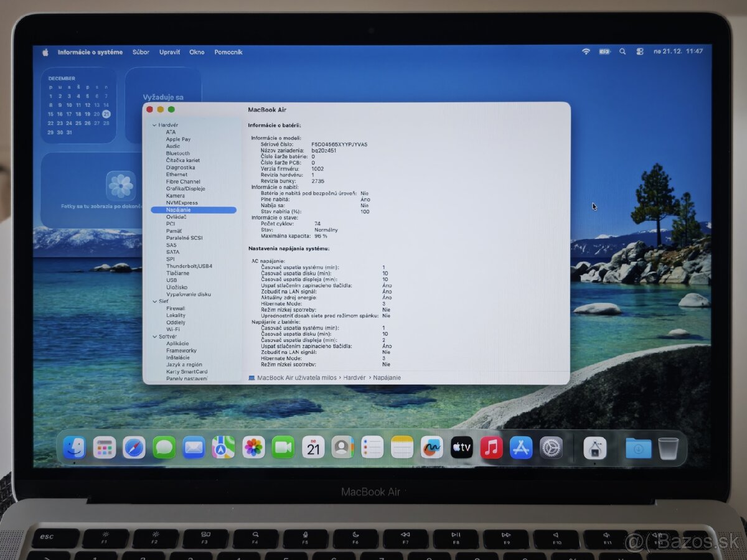The height and width of the screenshot is (560, 747).
Task: Open the Mail app in the Dock
Action: (194, 447)
